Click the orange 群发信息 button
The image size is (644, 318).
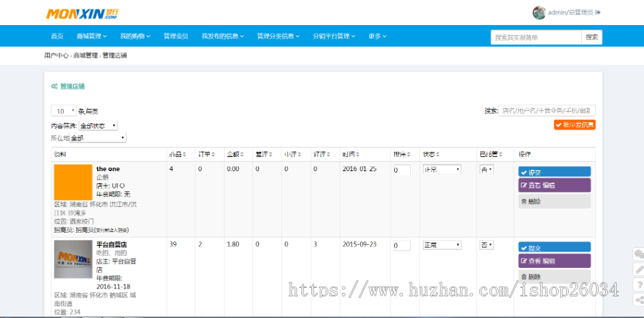tap(575, 125)
